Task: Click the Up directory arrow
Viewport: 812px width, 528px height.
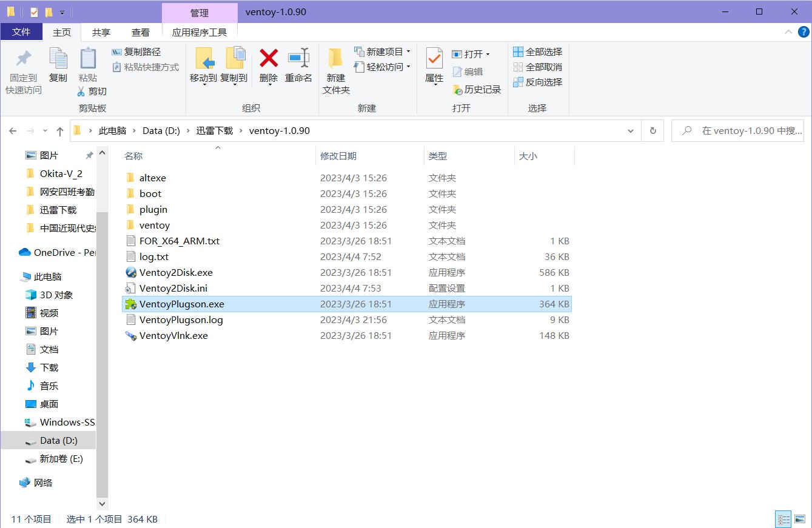Action: click(x=59, y=131)
